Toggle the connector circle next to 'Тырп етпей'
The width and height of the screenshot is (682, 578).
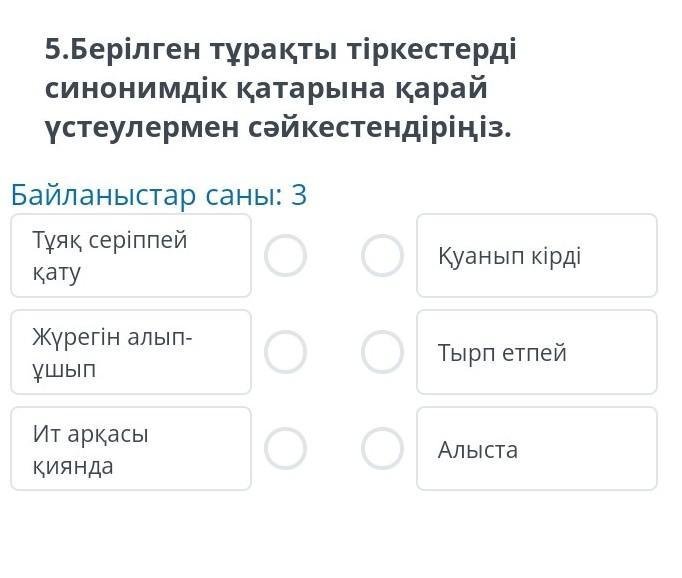382,352
